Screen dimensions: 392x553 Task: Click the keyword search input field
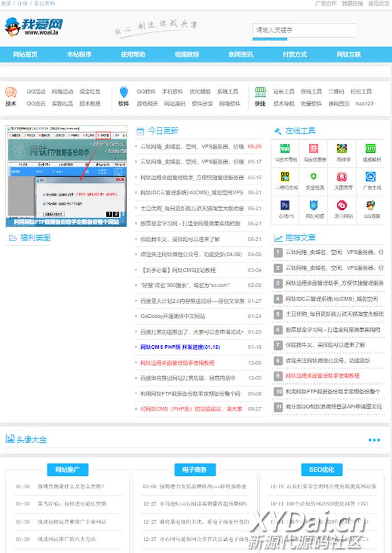point(304,30)
